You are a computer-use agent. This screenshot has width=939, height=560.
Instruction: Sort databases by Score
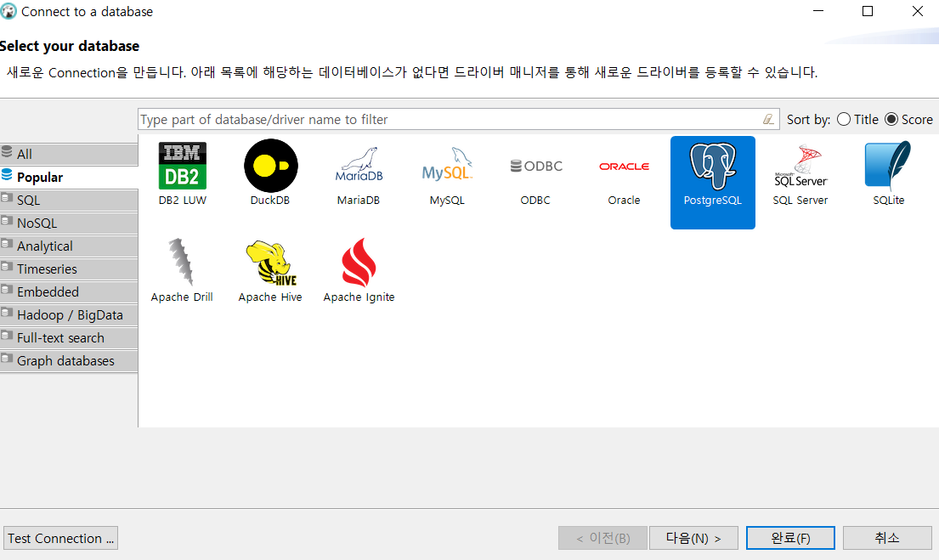[908, 119]
